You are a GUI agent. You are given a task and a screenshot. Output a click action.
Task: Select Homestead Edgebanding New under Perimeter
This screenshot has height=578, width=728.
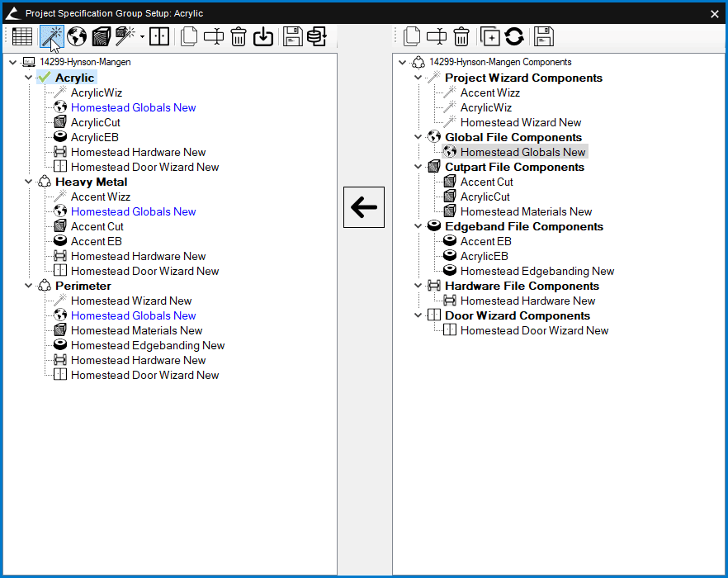tap(148, 345)
